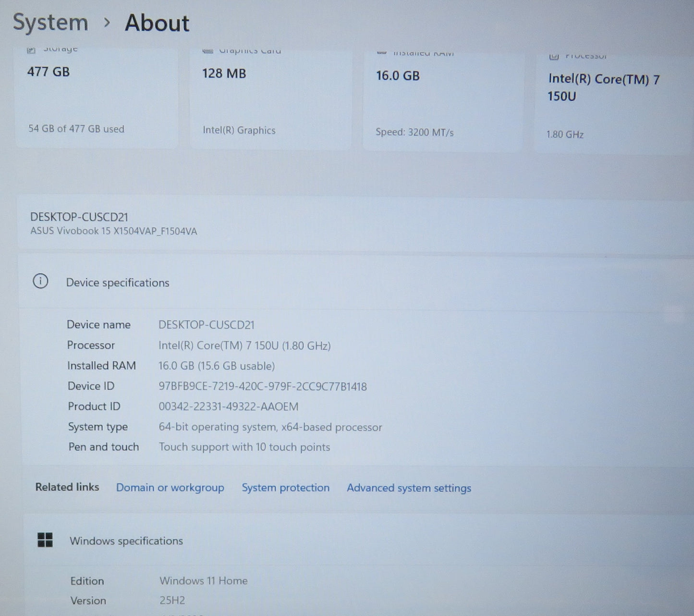Click the Product ID value

(x=229, y=407)
